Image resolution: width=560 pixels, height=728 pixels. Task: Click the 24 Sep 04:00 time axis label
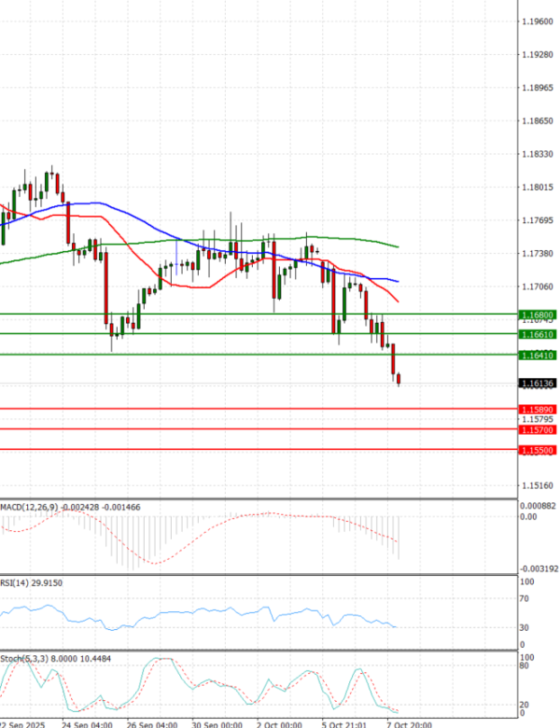88,723
